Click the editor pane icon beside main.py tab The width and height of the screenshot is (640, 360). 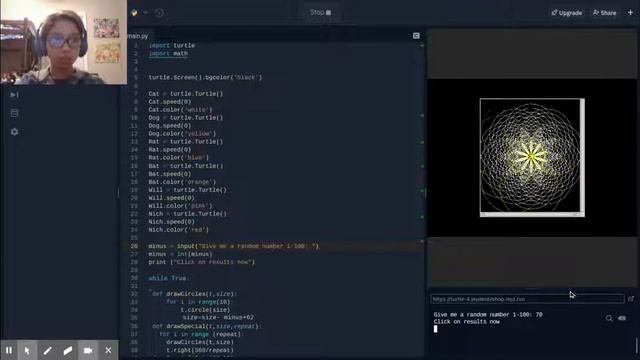click(x=416, y=36)
